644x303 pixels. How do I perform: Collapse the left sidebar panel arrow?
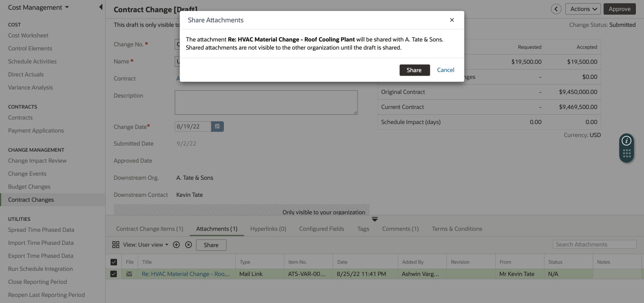coord(101,7)
